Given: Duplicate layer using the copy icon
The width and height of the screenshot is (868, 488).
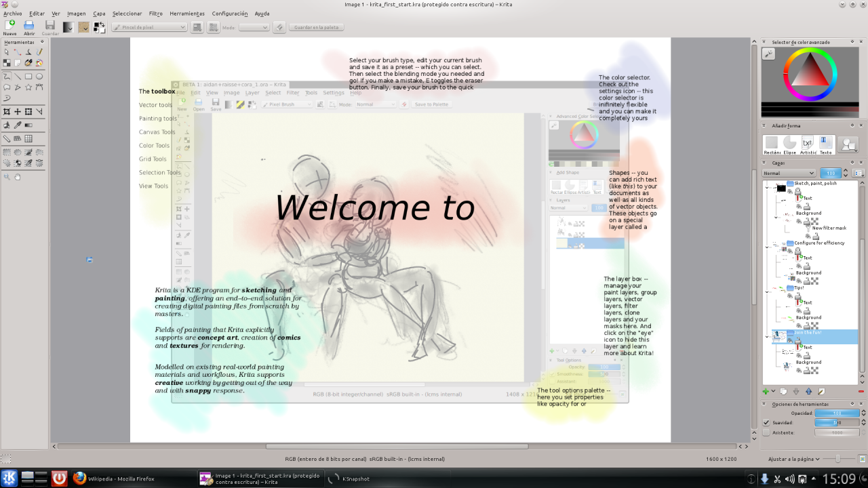Looking at the screenshot, I should [x=783, y=391].
